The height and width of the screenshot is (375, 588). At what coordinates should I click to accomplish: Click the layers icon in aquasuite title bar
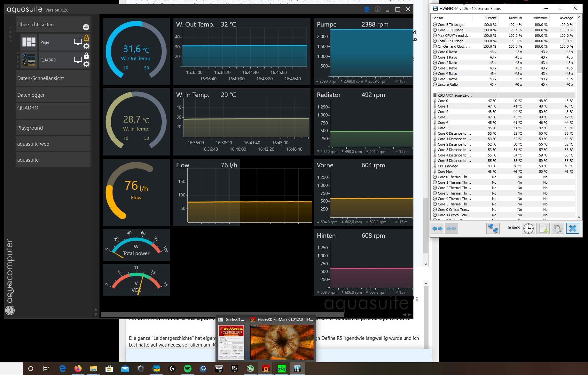click(367, 9)
